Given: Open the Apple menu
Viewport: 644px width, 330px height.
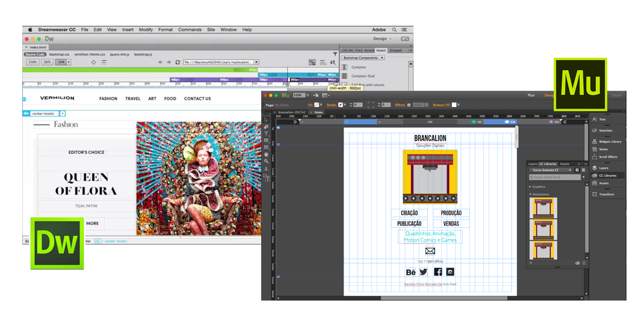Looking at the screenshot, I should pyautogui.click(x=30, y=29).
